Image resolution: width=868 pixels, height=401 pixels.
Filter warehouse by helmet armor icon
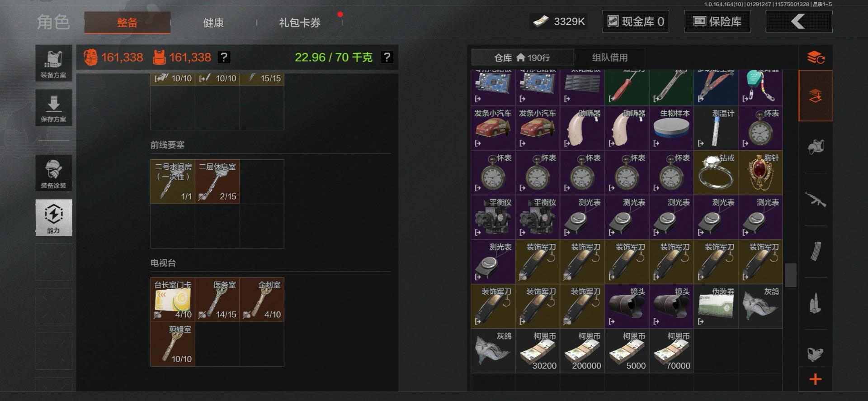pyautogui.click(x=816, y=147)
